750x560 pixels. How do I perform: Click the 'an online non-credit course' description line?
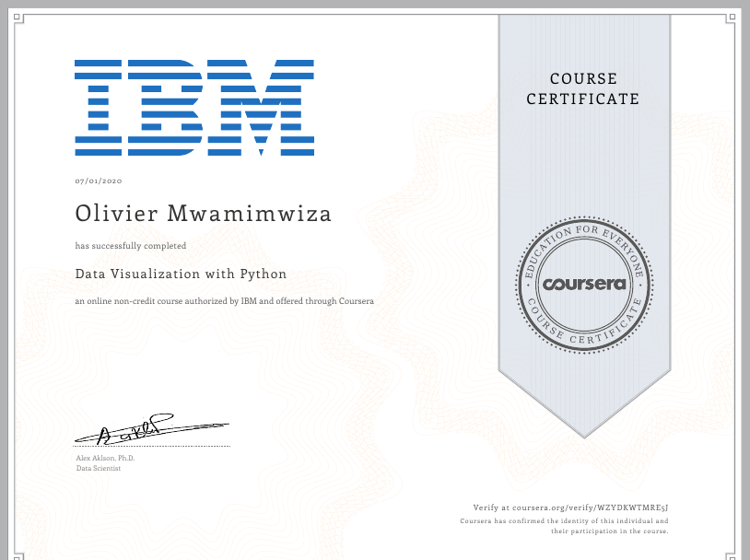pos(224,301)
